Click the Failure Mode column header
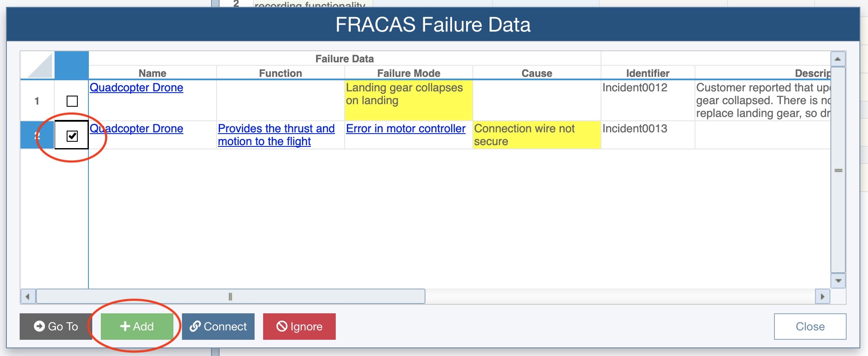This screenshot has width=868, height=356. click(x=409, y=73)
